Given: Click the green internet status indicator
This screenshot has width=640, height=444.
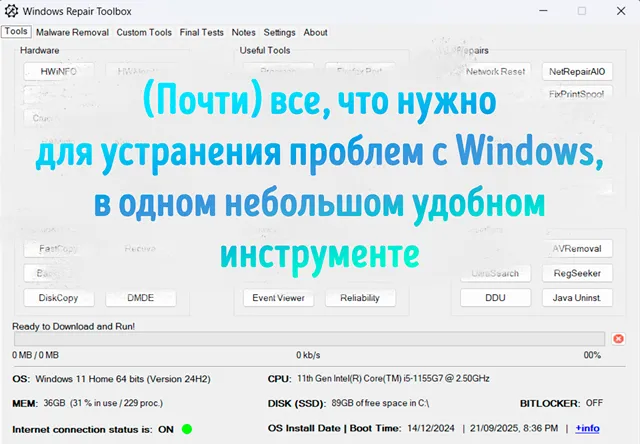Looking at the screenshot, I should [187, 429].
